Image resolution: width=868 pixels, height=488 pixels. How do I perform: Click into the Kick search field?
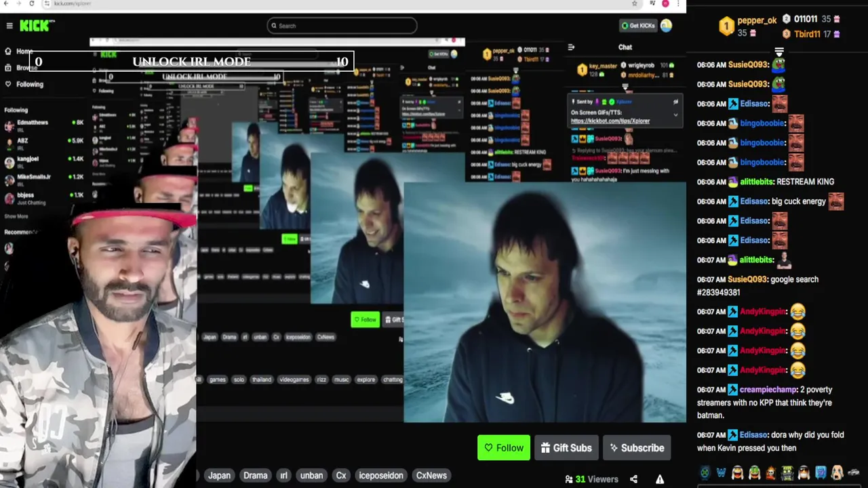342,26
